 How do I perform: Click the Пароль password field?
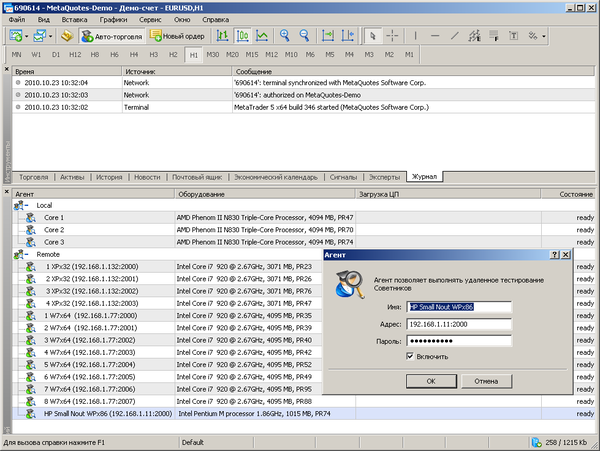458,341
